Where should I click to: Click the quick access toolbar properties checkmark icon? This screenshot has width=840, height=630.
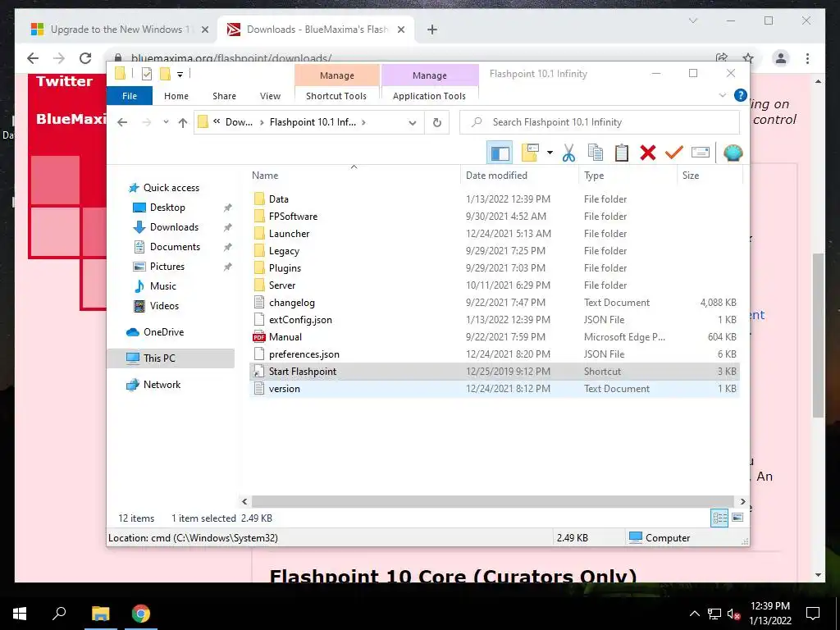146,74
